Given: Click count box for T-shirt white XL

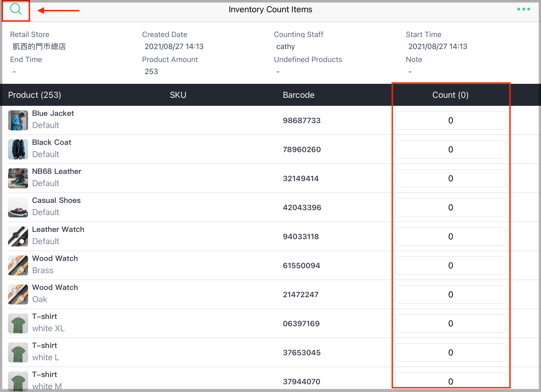Looking at the screenshot, I should click(x=450, y=323).
